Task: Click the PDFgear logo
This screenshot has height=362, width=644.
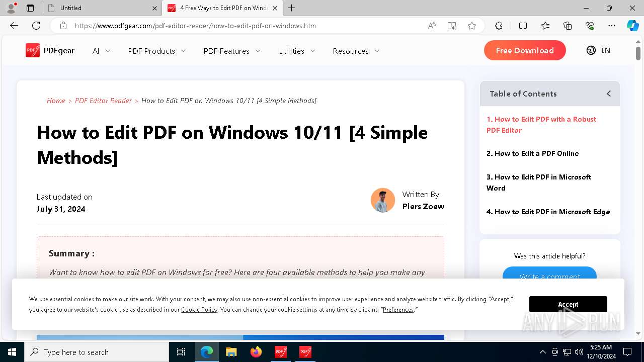Action: (x=50, y=50)
